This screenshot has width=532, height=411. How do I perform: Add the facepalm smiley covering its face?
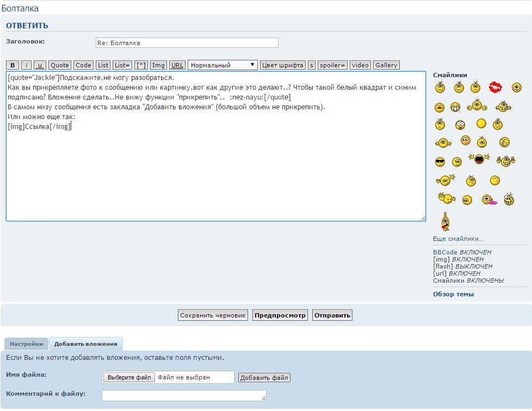[x=504, y=142]
